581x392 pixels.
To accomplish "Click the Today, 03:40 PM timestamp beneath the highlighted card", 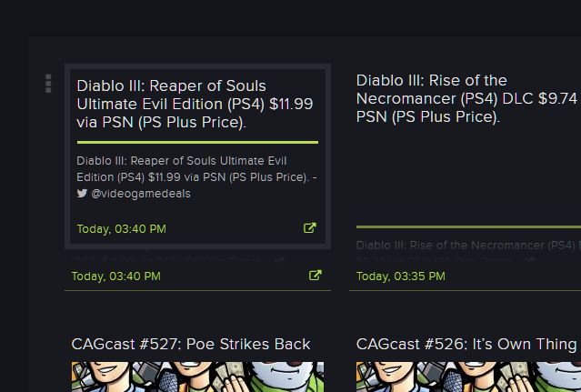I will pos(116,276).
